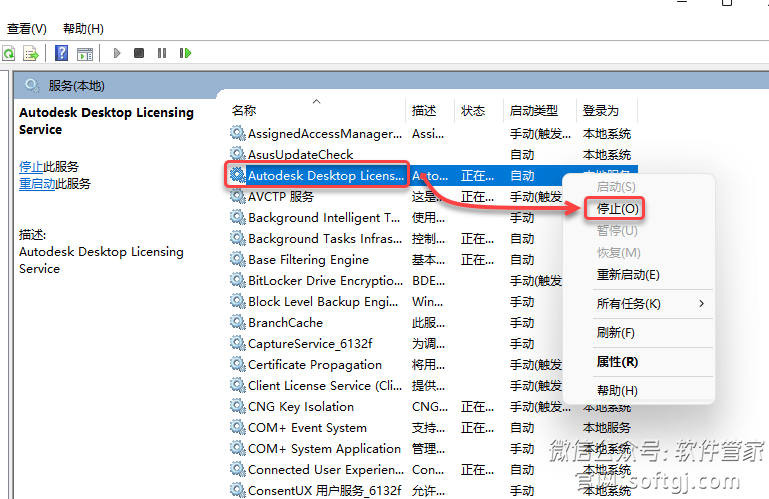The height and width of the screenshot is (499, 769).
Task: Choose 停止(O) in the context menu
Action: point(617,208)
